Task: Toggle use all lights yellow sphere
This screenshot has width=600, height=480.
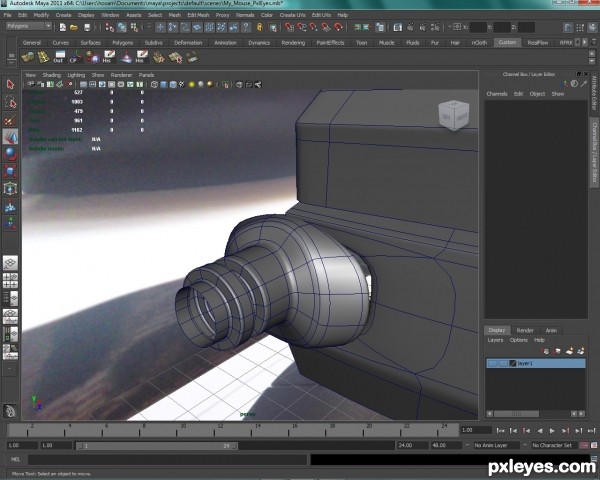Action: click(192, 85)
